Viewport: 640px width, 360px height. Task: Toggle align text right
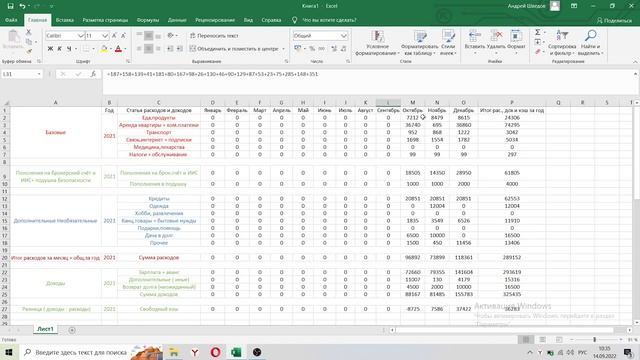click(x=158, y=49)
